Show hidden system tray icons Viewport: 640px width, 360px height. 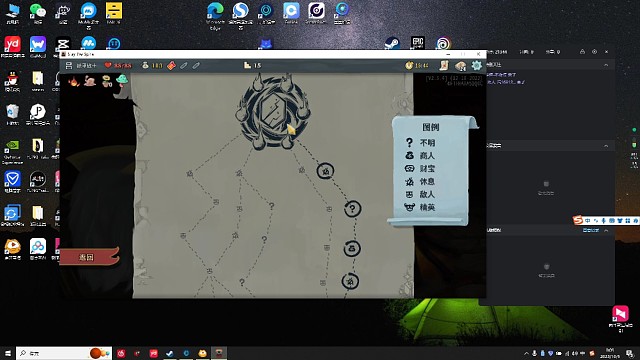pyautogui.click(x=526, y=353)
